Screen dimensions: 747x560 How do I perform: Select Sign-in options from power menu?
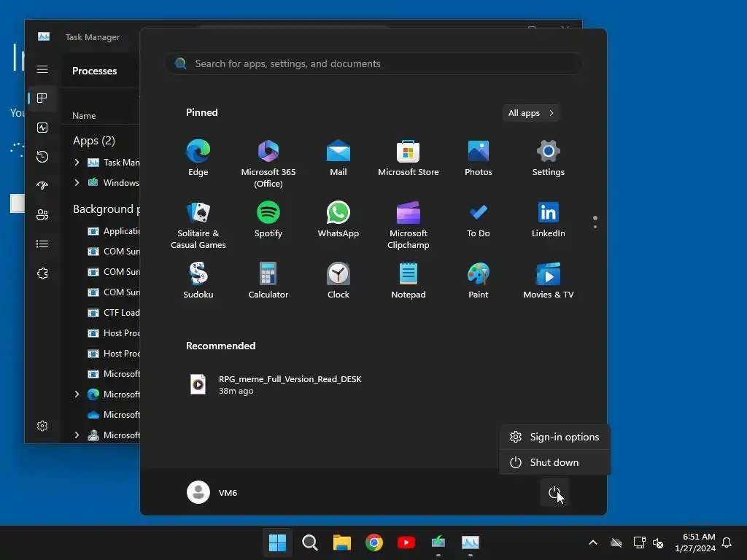(x=554, y=437)
